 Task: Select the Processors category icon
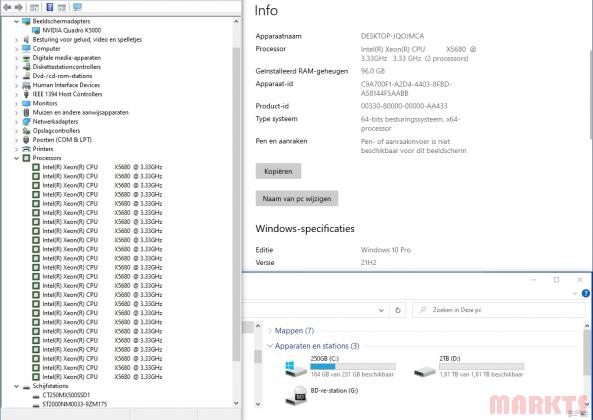[x=26, y=158]
